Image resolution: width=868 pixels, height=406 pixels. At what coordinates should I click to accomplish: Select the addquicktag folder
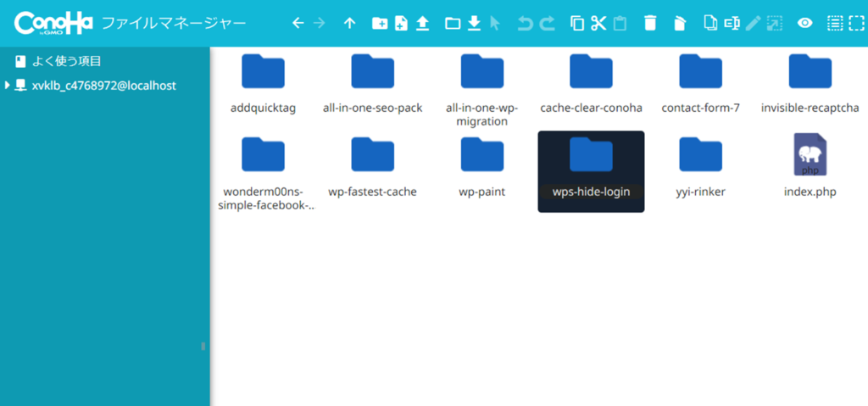click(263, 84)
